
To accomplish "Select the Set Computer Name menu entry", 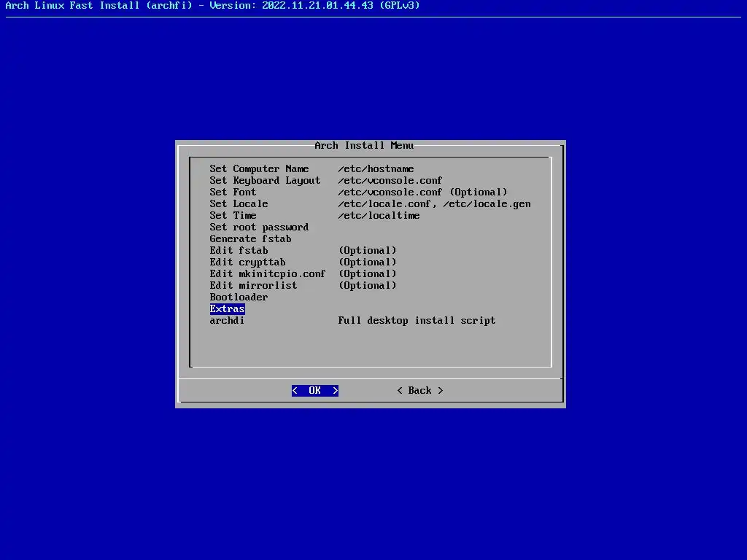I will click(259, 168).
